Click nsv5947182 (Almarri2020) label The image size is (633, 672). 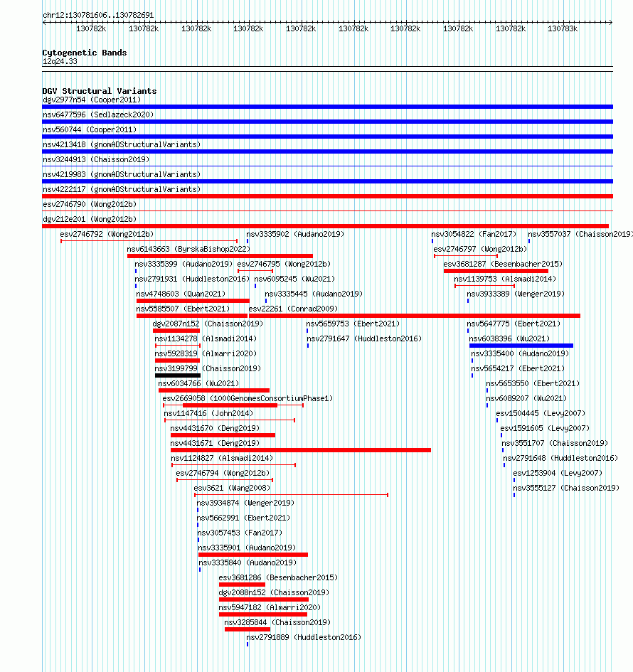270,608
